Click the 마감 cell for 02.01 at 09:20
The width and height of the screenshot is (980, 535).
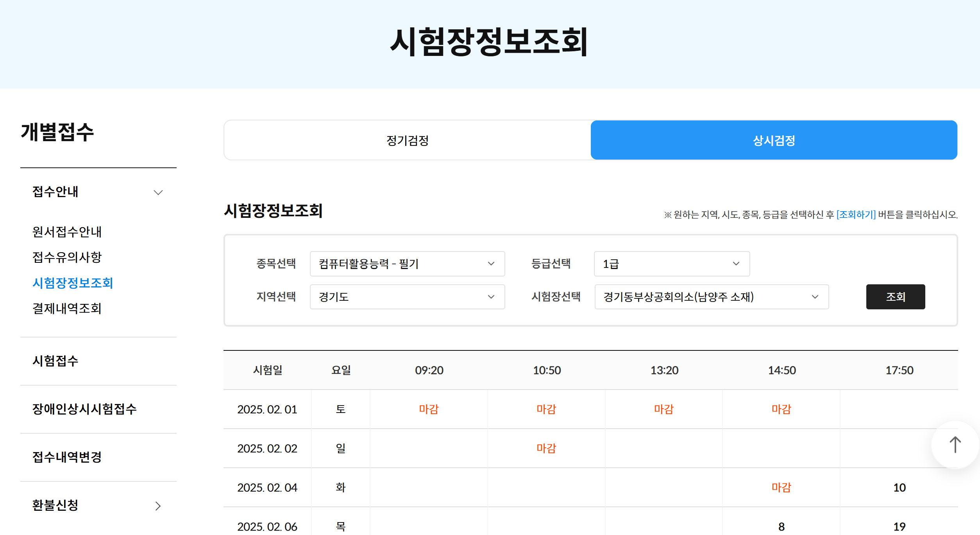[429, 409]
